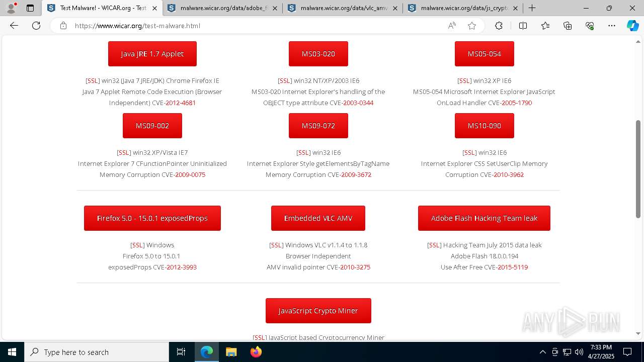Click SSL link under Java JRE Applet
This screenshot has height=362, width=644.
[x=93, y=80]
